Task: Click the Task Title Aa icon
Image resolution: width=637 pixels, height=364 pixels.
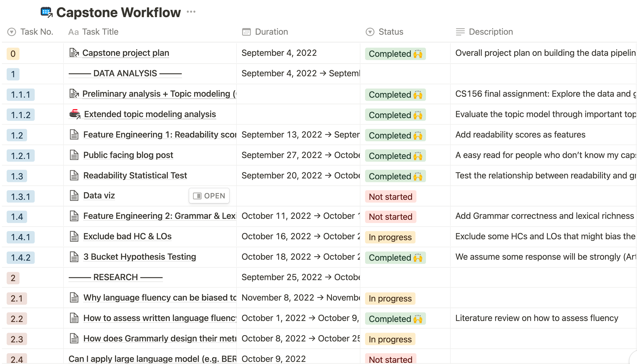Action: [x=73, y=32]
